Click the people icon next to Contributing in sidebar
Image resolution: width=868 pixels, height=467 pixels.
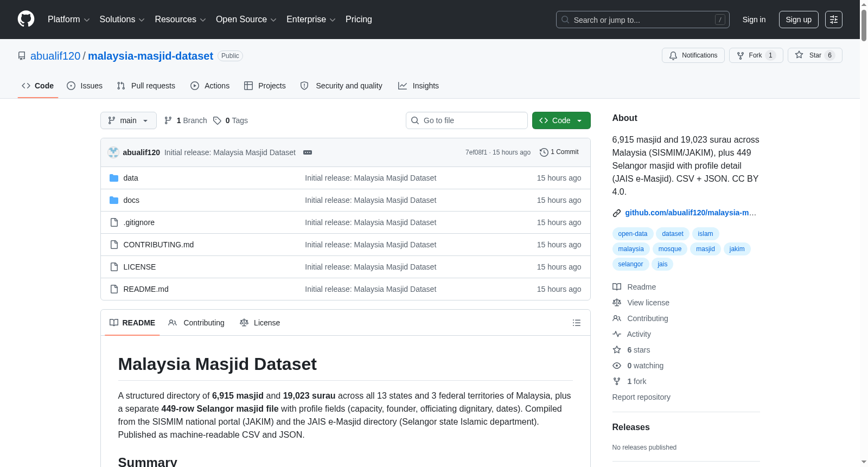coord(617,318)
